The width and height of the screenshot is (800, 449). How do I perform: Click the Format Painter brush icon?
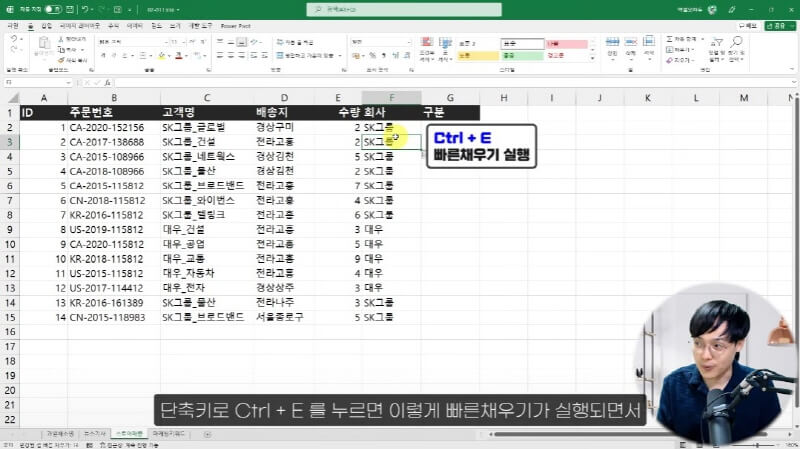click(x=61, y=60)
